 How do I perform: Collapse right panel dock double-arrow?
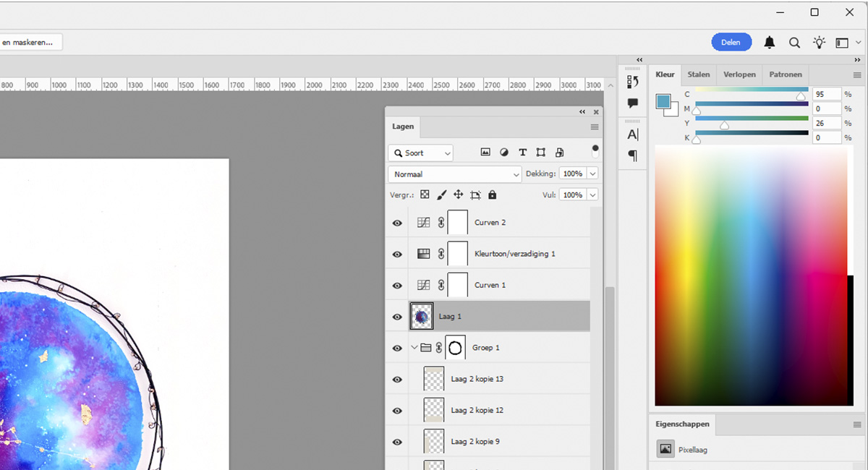point(857,60)
